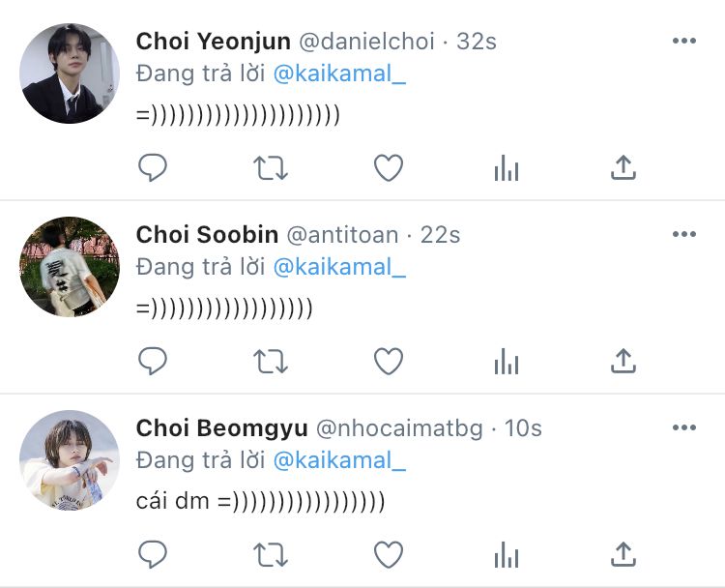The height and width of the screenshot is (588, 725).
Task: Reply to Choi Soobin's tweet
Action: coord(153,362)
